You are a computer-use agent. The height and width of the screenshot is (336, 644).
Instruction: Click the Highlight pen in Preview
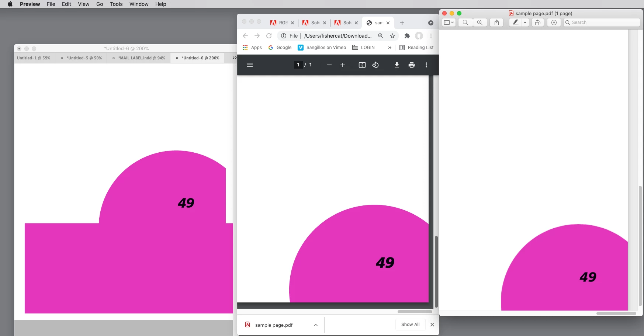click(x=515, y=22)
